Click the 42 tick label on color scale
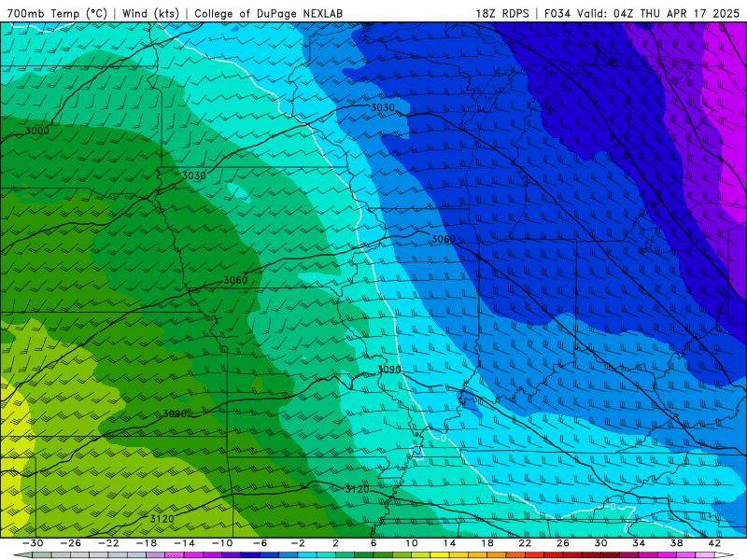The height and width of the screenshot is (560, 747). [x=714, y=543]
